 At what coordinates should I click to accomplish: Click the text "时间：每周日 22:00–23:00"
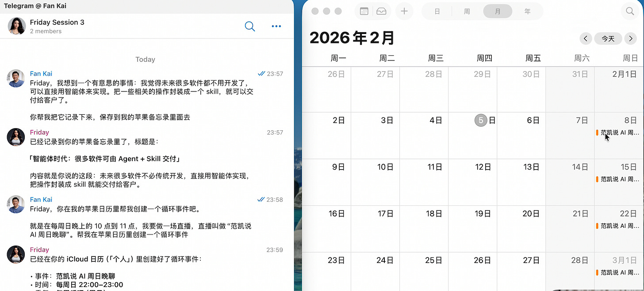coord(79,285)
